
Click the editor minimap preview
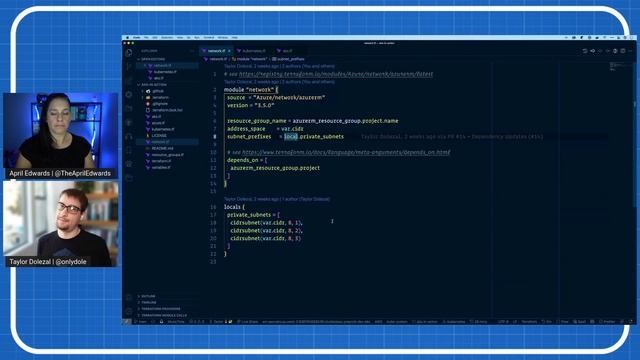pyautogui.click(x=621, y=67)
